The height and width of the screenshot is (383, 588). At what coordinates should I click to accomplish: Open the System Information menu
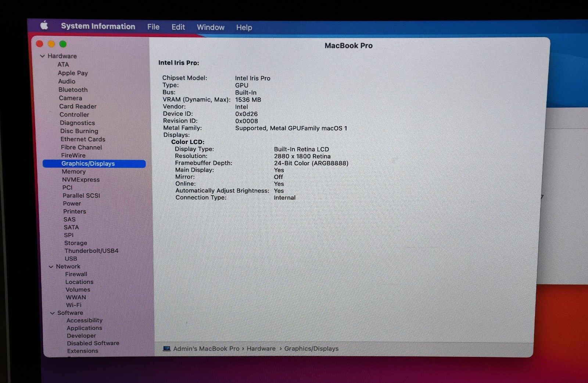[x=98, y=26]
